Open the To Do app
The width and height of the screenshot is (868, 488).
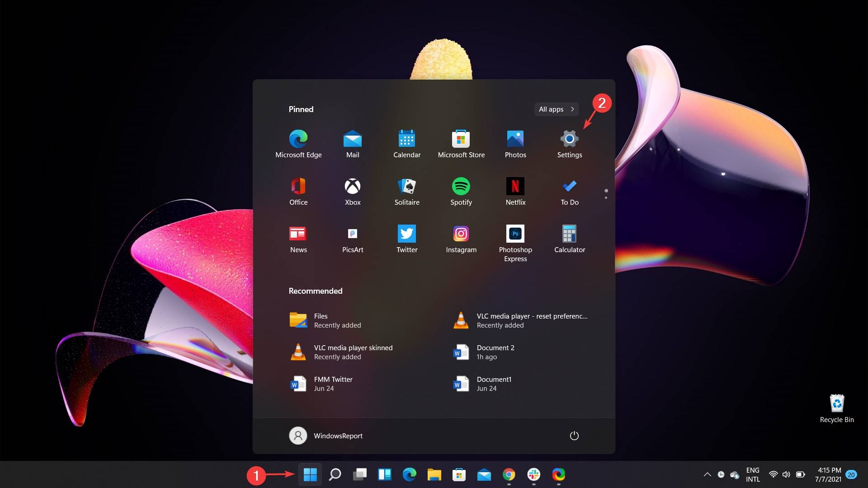570,191
